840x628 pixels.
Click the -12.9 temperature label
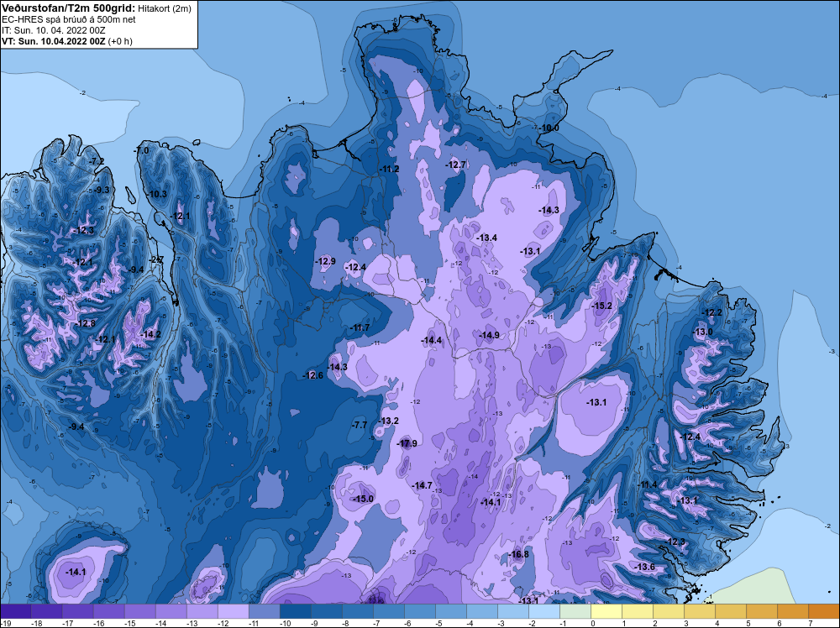tap(326, 261)
